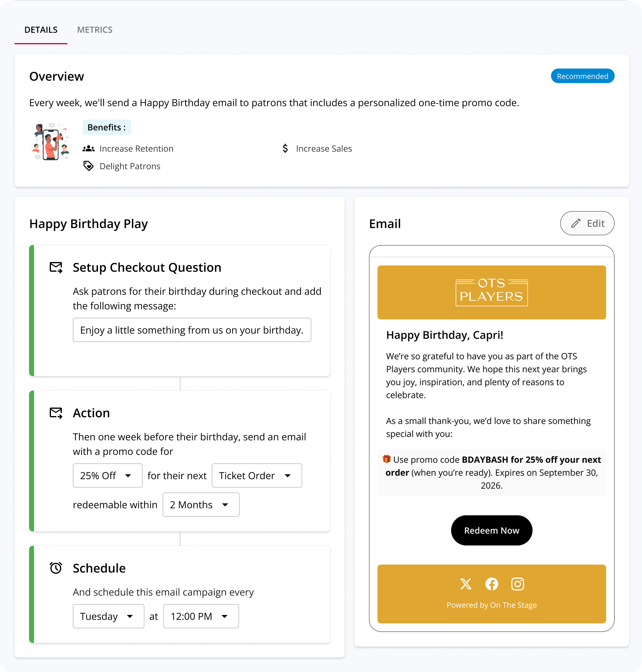Click the people icon next to Increase Retention
This screenshot has height=672, width=642.
(x=88, y=148)
